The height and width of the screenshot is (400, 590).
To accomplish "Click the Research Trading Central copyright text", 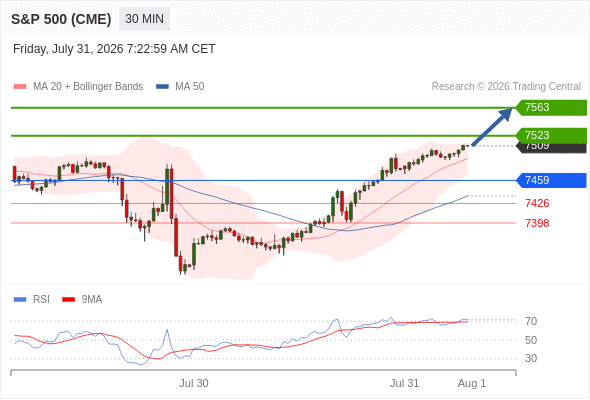I will [506, 87].
